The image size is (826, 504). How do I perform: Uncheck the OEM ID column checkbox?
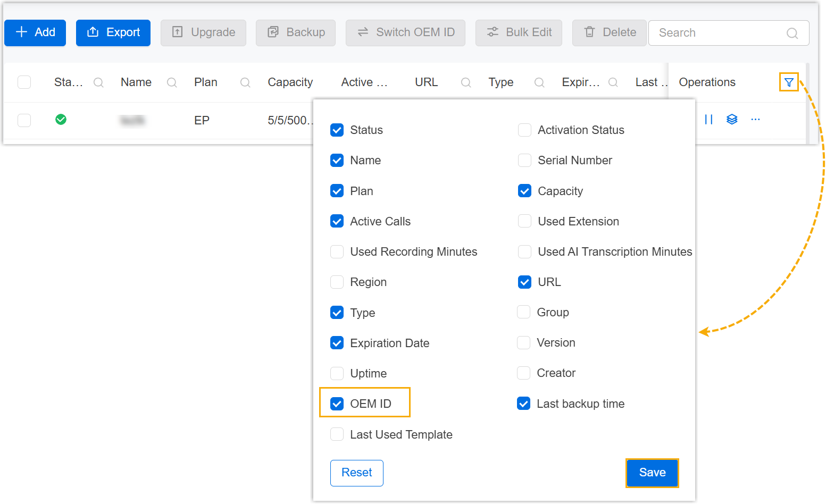click(x=337, y=404)
